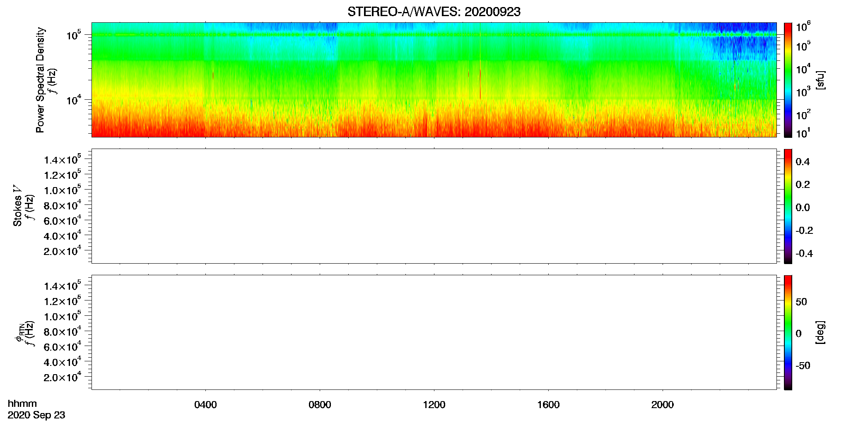Click the 0.4 value on Stokes colorbar
This screenshot has height=447, width=868.
tap(803, 162)
